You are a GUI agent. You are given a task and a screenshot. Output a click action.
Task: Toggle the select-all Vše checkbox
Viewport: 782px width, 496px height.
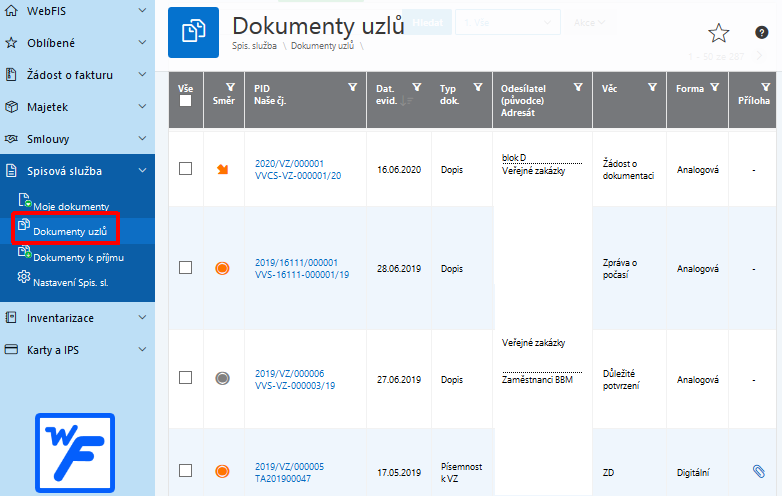tap(186, 101)
